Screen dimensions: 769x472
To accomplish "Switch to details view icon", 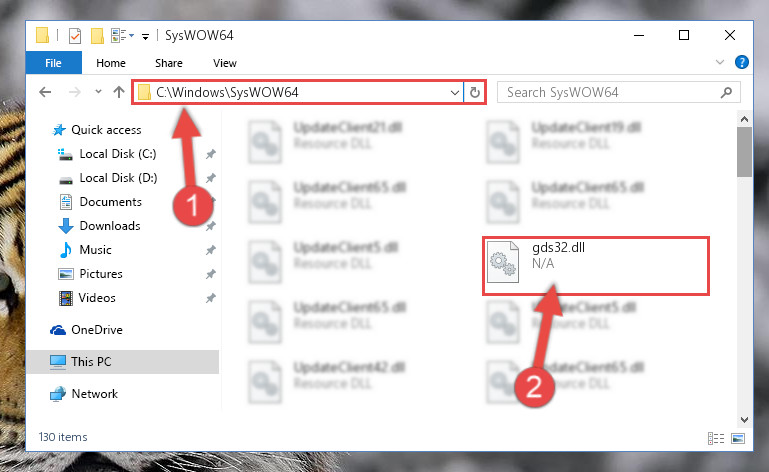I will 716,438.
